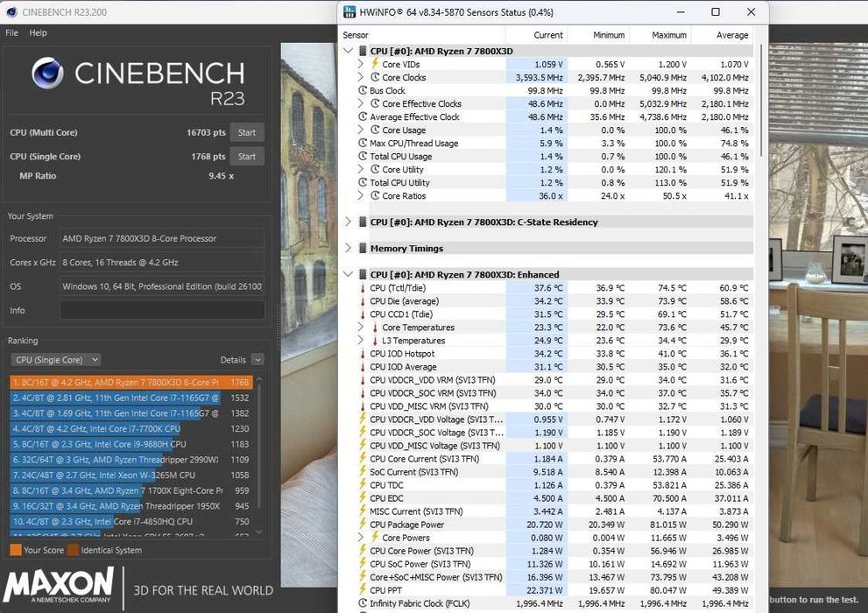
Task: Click the Info input field in Your System
Action: coord(162,310)
